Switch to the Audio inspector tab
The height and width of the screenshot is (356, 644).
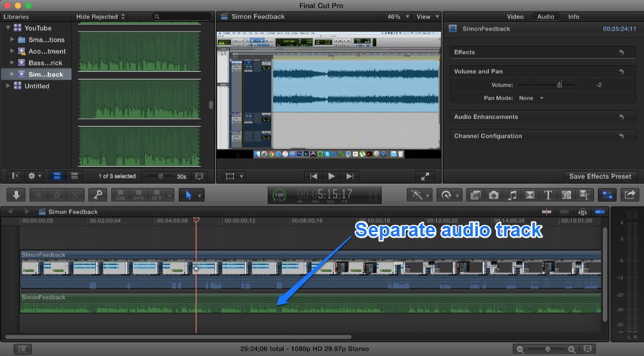click(545, 17)
